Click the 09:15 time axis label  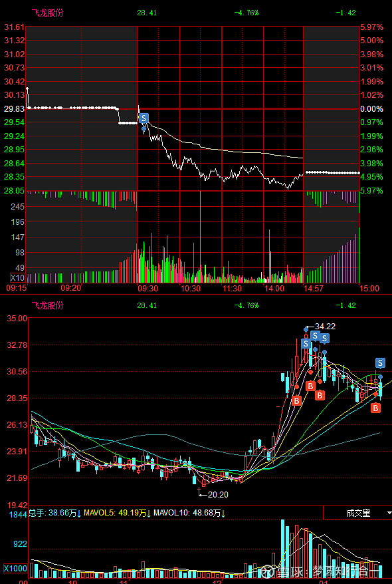17,287
